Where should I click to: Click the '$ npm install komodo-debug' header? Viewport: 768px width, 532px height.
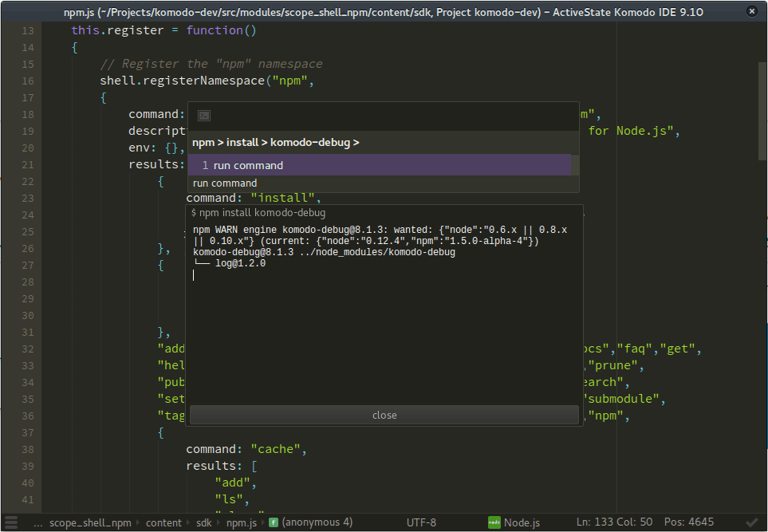(258, 213)
